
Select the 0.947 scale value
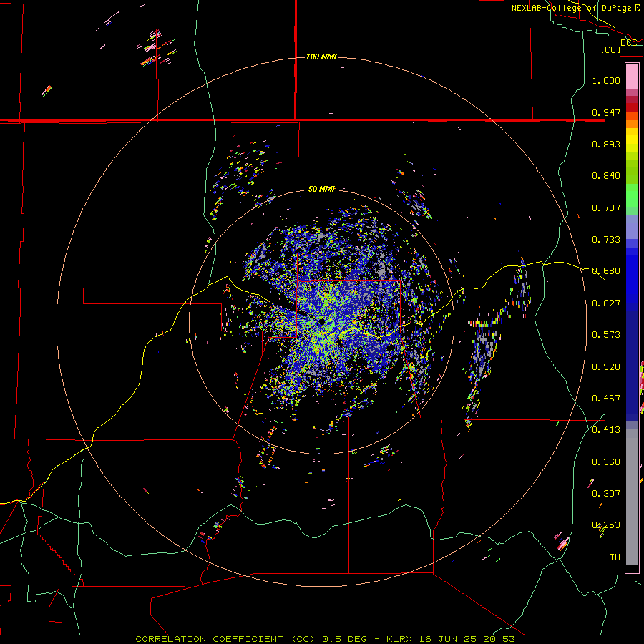(x=606, y=112)
